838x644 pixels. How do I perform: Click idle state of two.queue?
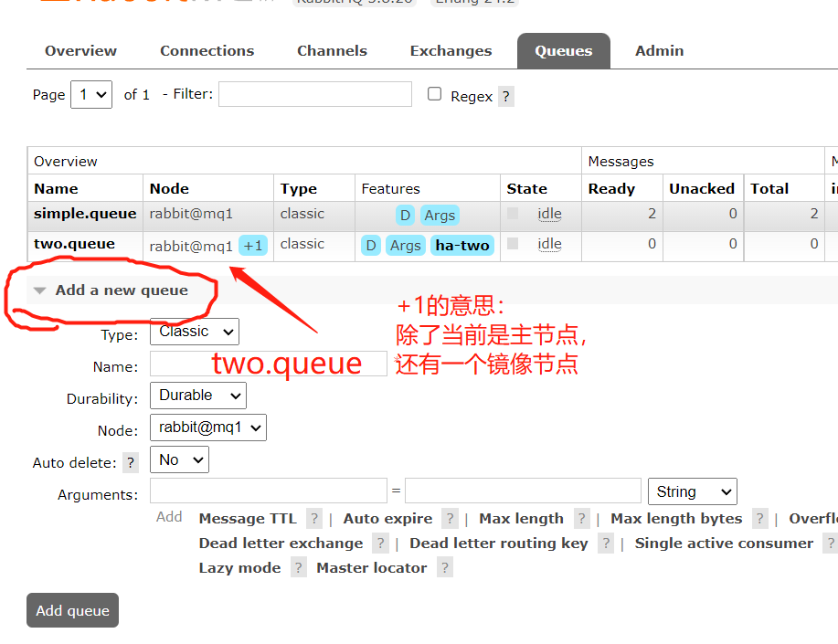(x=549, y=244)
